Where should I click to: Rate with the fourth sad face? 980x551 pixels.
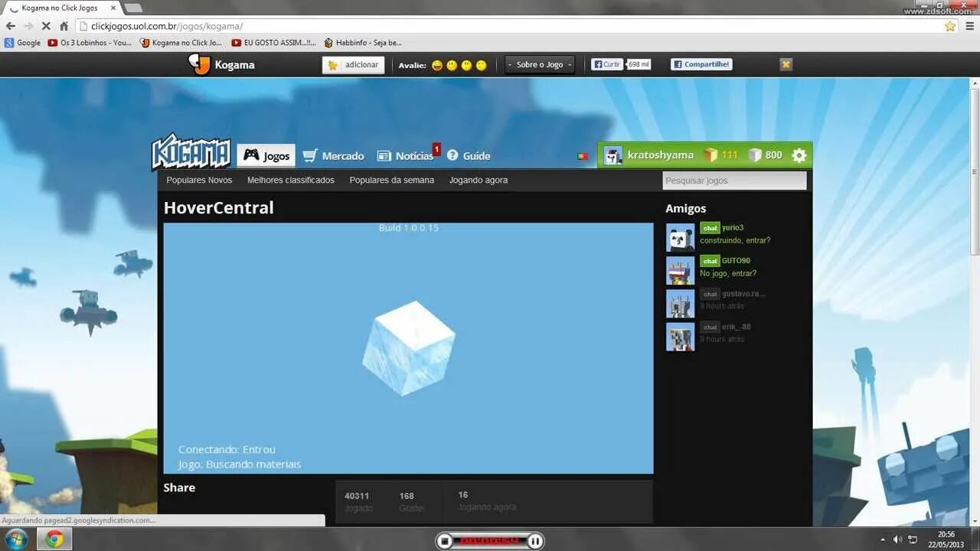pos(481,65)
